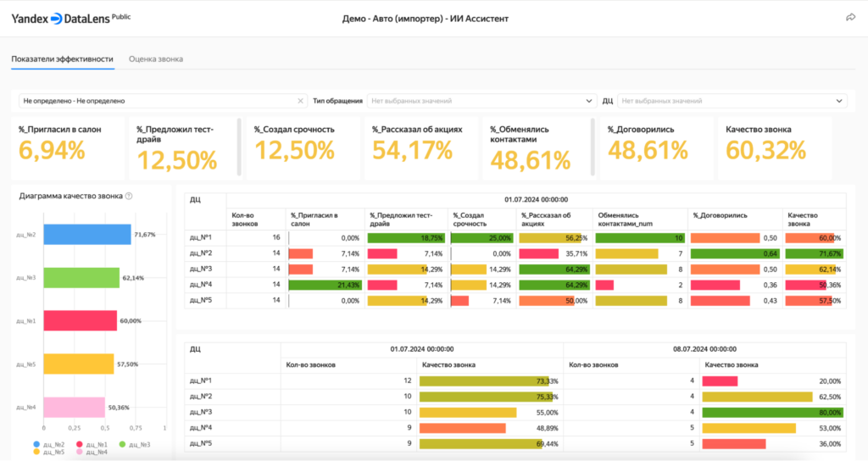
Task: Click the share arrow icon
Action: (x=850, y=17)
